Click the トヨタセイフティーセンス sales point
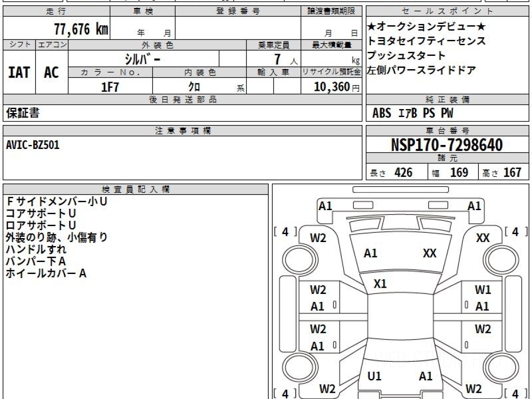This screenshot has height=399, width=532. point(426,41)
